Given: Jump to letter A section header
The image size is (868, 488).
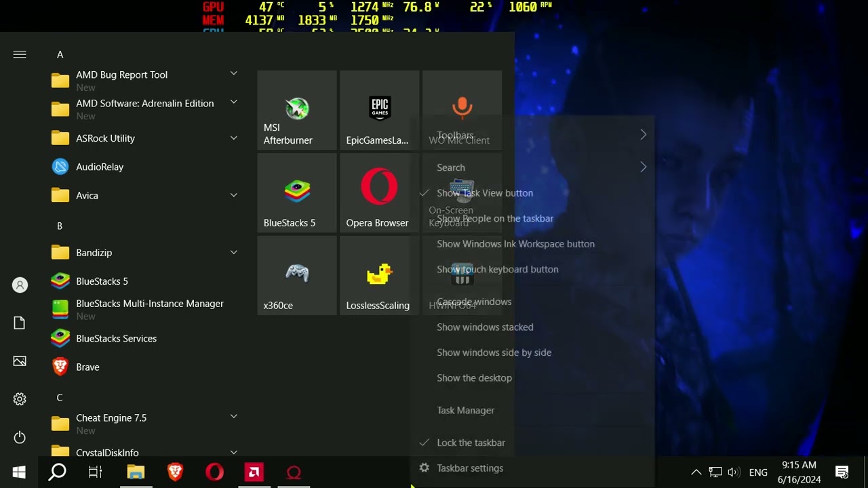Looking at the screenshot, I should [x=60, y=54].
